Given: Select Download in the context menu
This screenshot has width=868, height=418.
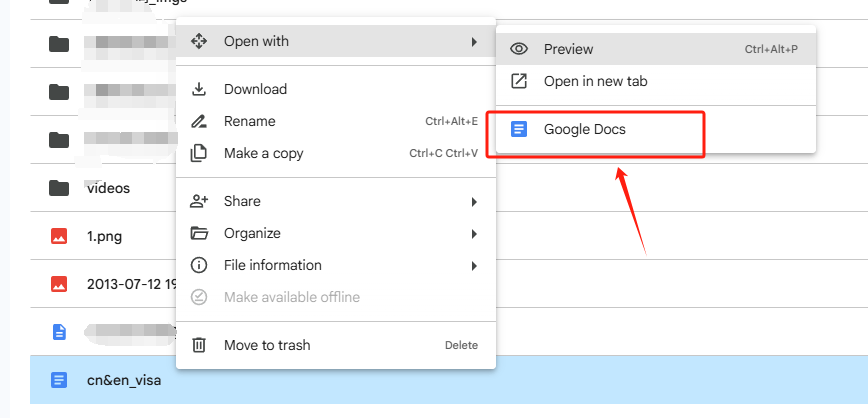Looking at the screenshot, I should (335, 89).
